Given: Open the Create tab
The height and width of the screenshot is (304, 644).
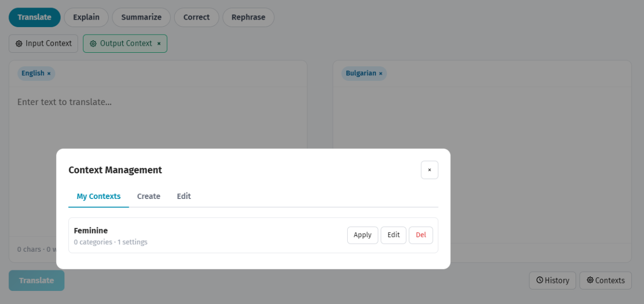Looking at the screenshot, I should point(148,196).
